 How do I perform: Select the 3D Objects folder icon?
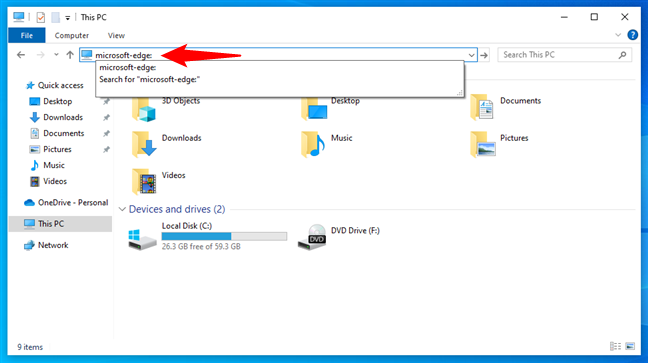143,110
